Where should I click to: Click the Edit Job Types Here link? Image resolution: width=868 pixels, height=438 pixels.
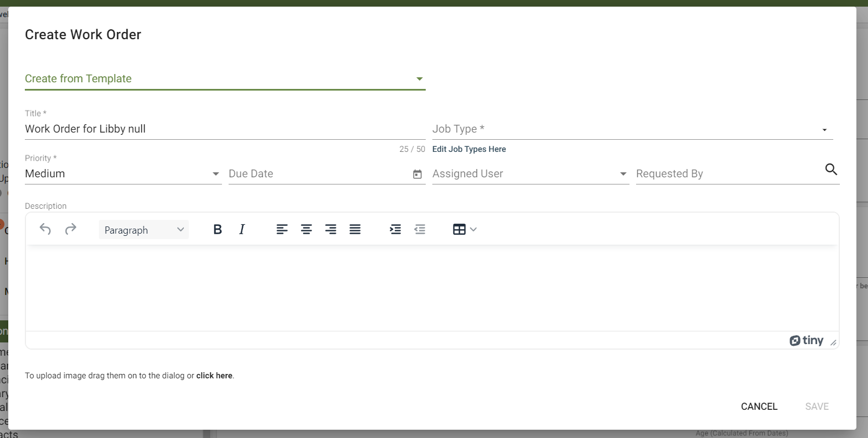469,149
